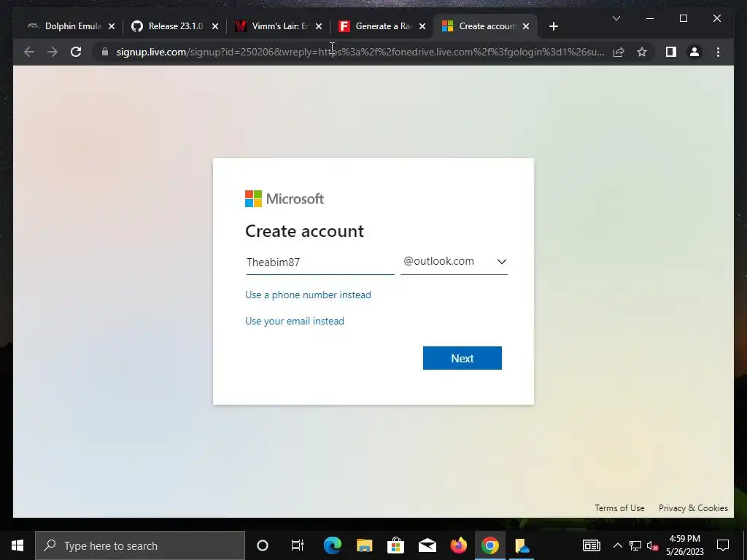Open the Chrome three-dot menu
747x560 pixels.
click(718, 52)
